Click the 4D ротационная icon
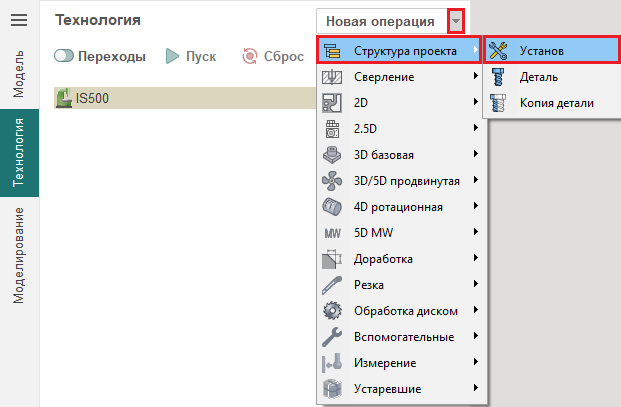The width and height of the screenshot is (621, 407). 333,206
